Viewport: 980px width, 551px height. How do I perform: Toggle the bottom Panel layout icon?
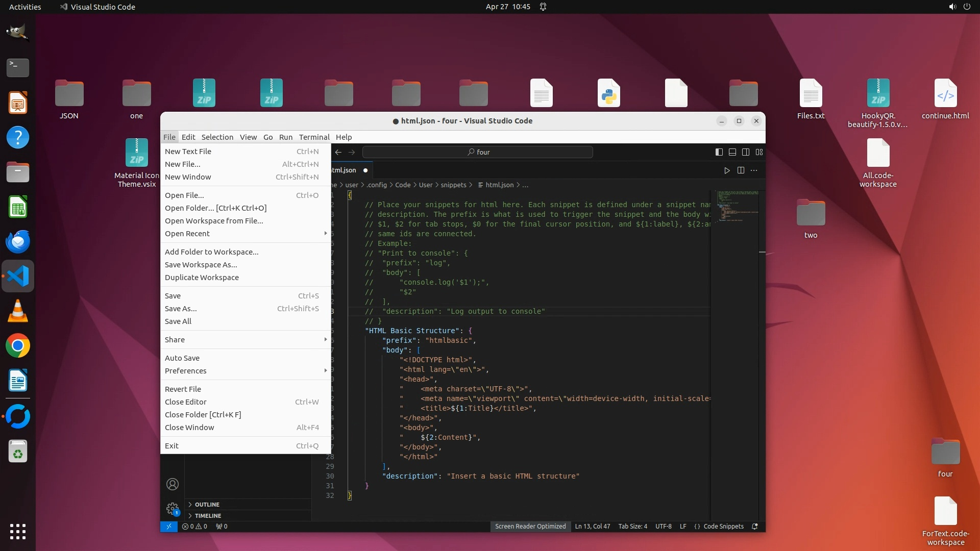pyautogui.click(x=732, y=152)
